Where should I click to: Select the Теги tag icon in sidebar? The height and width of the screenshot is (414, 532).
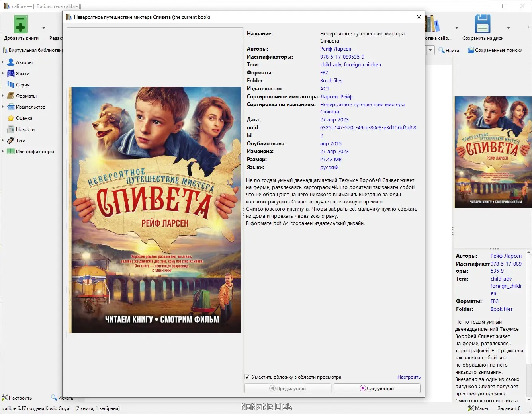click(x=11, y=140)
